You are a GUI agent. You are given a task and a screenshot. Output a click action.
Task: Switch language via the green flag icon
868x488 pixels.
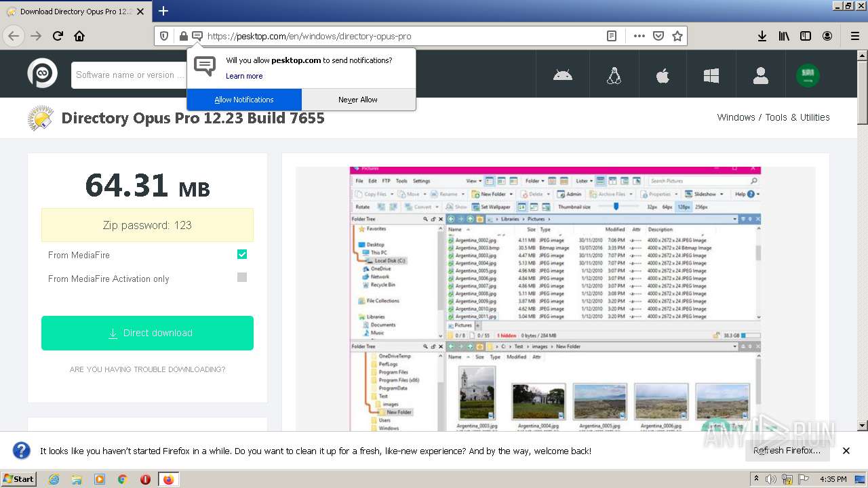808,75
